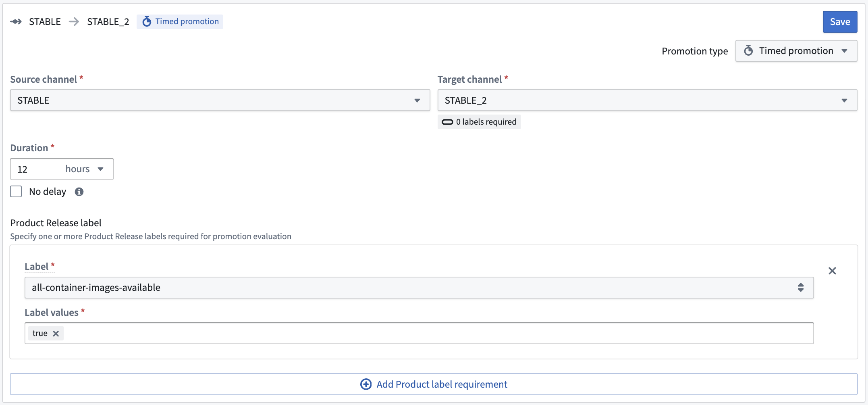Open the Label all-container-images-available selector

pos(419,288)
